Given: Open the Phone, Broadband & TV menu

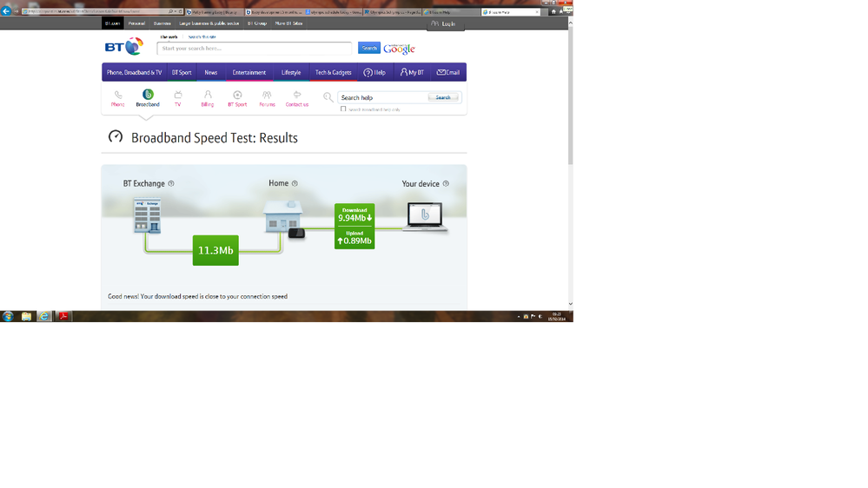Looking at the screenshot, I should click(x=134, y=72).
